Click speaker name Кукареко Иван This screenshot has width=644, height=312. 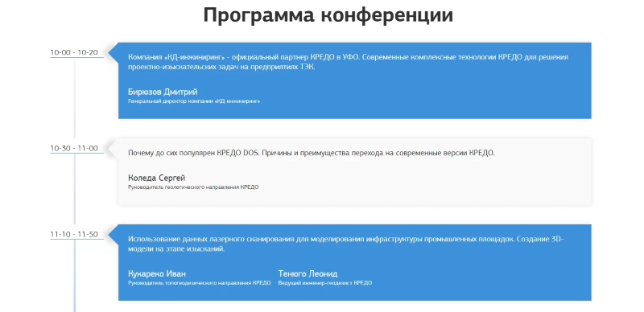[157, 274]
